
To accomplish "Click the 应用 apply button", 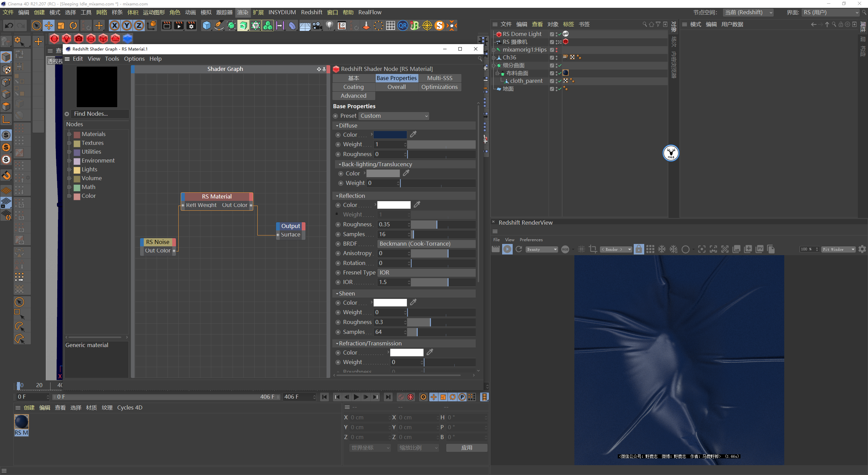I will [x=467, y=448].
